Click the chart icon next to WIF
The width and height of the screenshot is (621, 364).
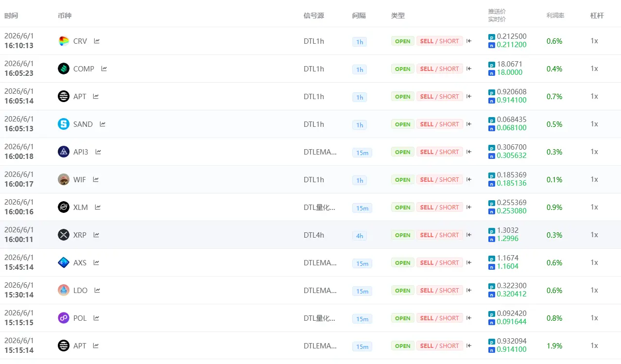tap(96, 180)
